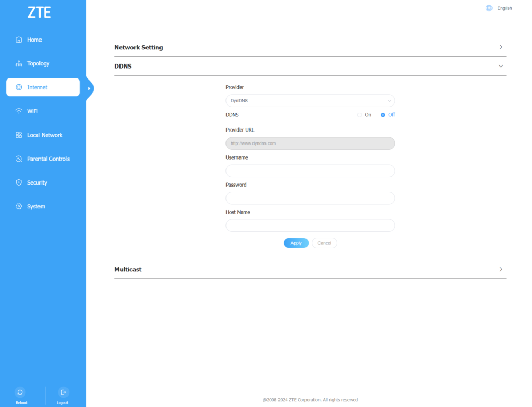Select the DDNS Off radio button

click(x=383, y=115)
